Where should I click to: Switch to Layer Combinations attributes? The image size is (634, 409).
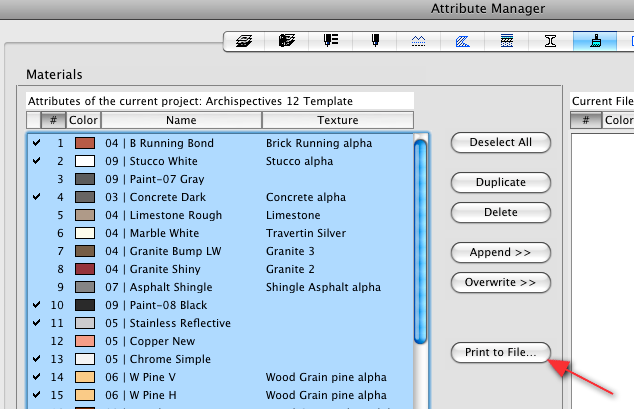click(285, 41)
